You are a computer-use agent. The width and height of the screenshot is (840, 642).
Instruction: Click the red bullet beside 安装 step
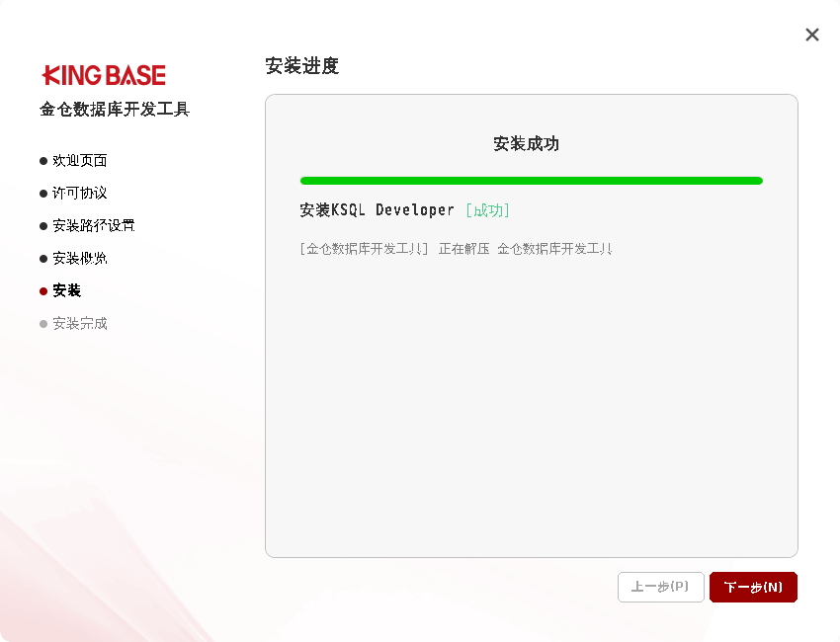tap(43, 291)
